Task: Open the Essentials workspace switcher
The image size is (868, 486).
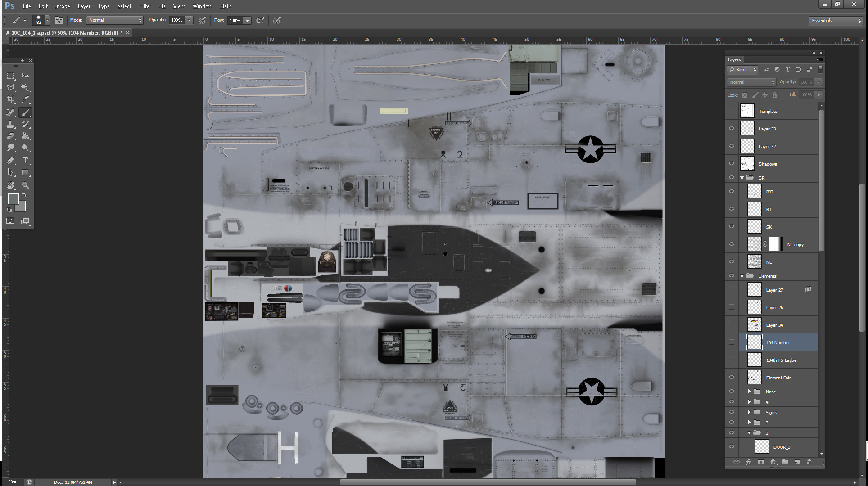Action: coord(835,21)
